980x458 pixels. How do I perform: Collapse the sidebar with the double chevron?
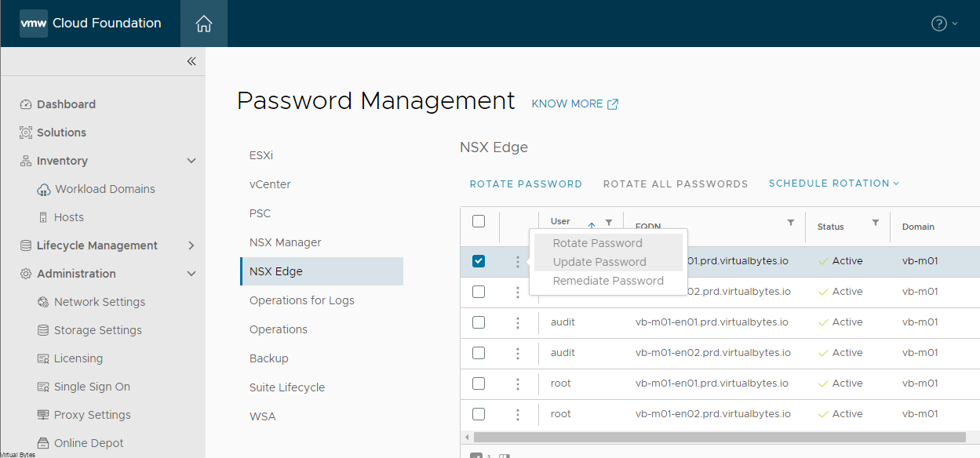click(190, 60)
